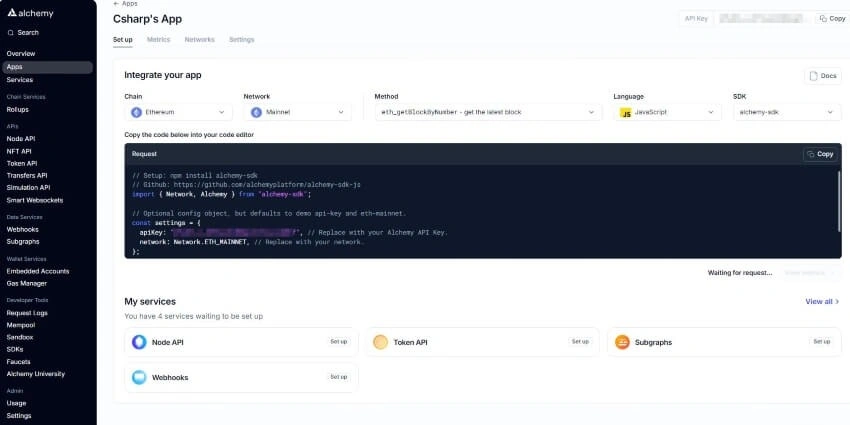Click the Docs document icon
This screenshot has height=425, width=850.
813,76
